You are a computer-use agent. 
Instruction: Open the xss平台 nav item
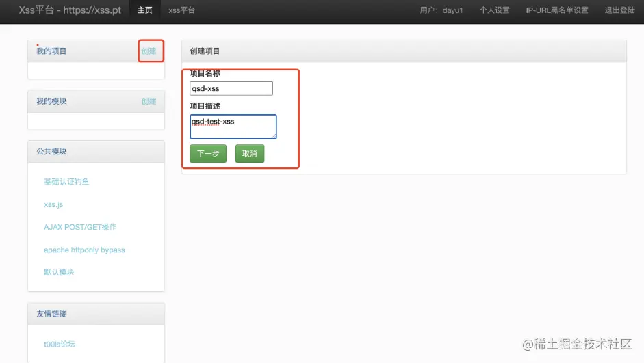181,10
